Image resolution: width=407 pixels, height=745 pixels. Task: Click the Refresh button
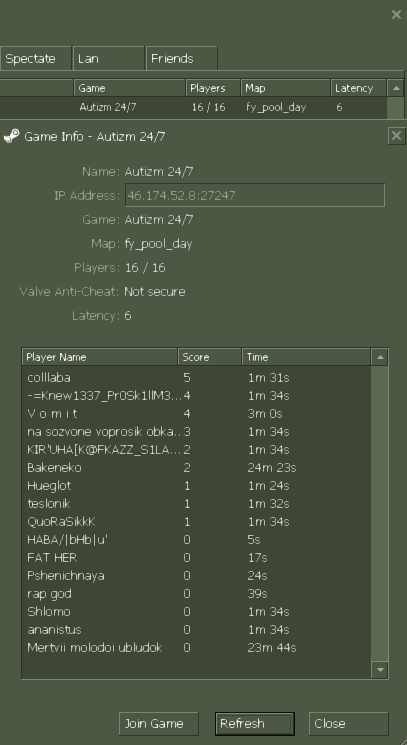255,724
